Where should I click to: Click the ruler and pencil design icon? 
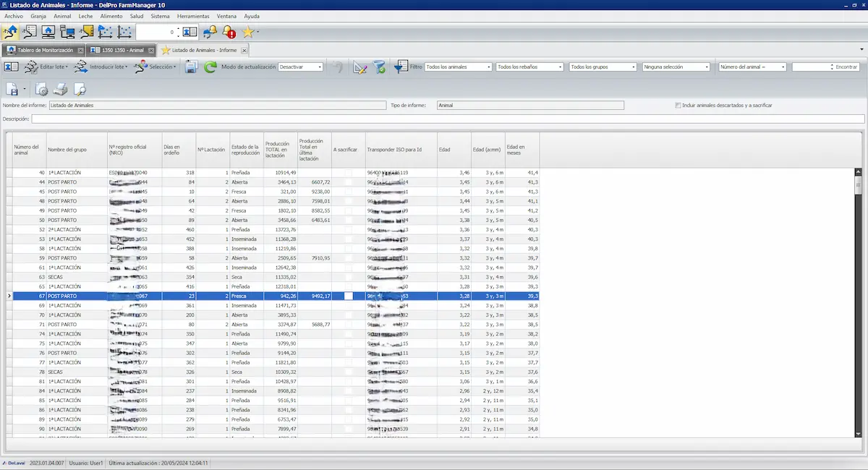point(359,67)
